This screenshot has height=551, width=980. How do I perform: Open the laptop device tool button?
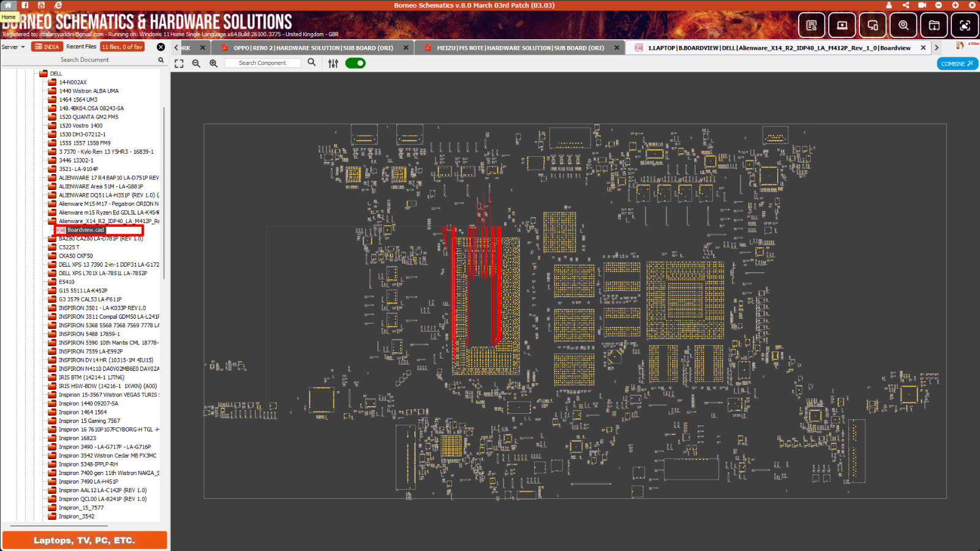tap(842, 25)
